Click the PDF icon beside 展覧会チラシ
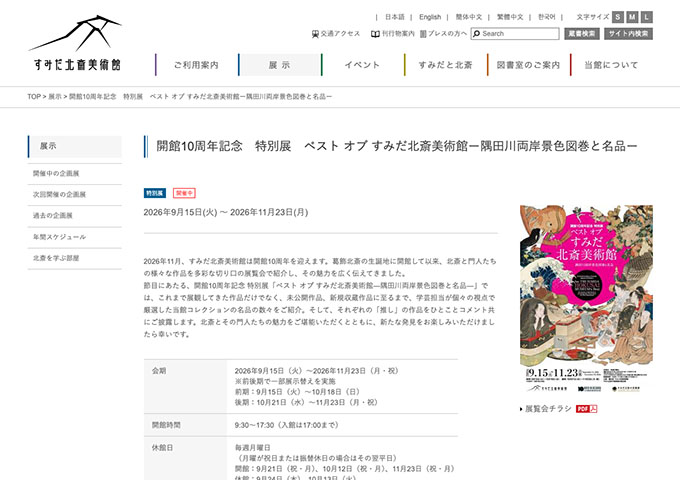The width and height of the screenshot is (680, 480). [x=587, y=409]
